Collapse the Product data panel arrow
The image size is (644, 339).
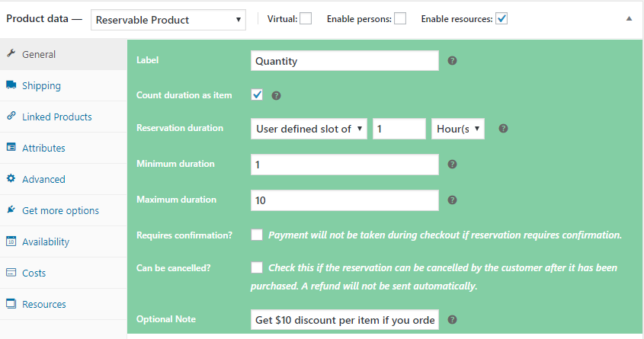(x=629, y=18)
